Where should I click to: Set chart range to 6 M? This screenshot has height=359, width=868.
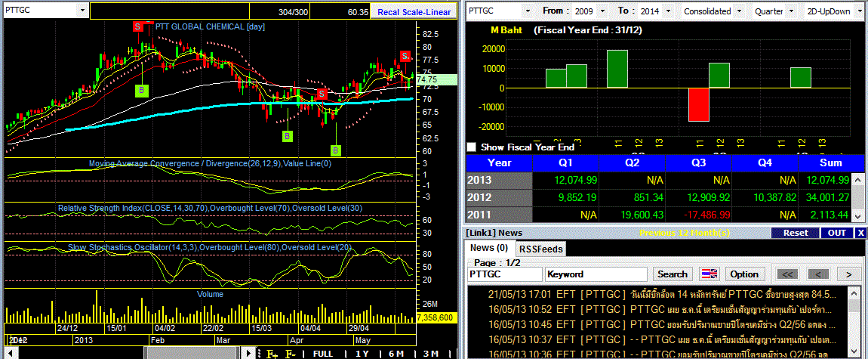[x=396, y=354]
